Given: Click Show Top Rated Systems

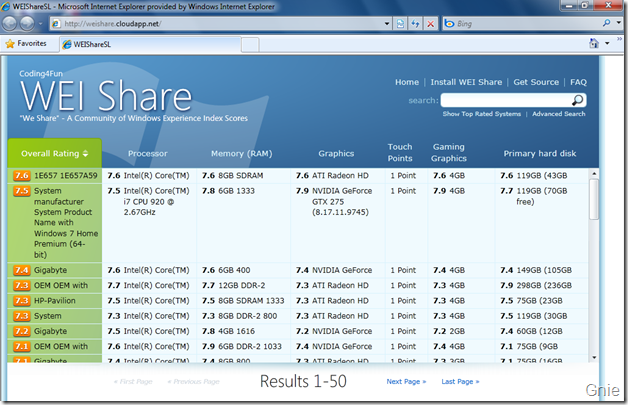Looking at the screenshot, I should pos(481,114).
